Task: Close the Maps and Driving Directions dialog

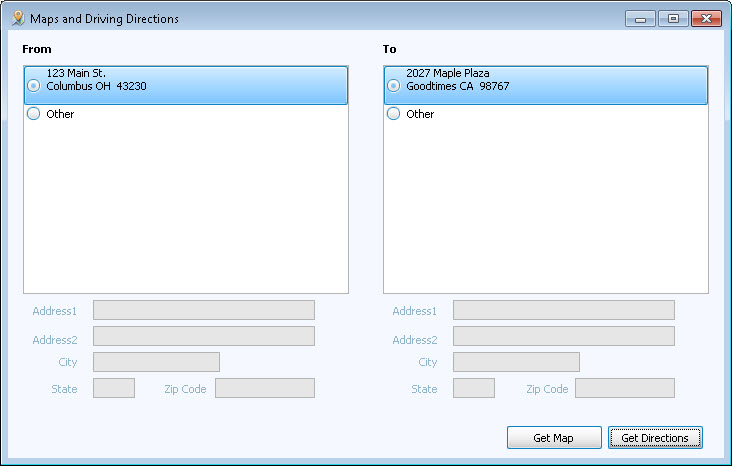Action: (706, 18)
